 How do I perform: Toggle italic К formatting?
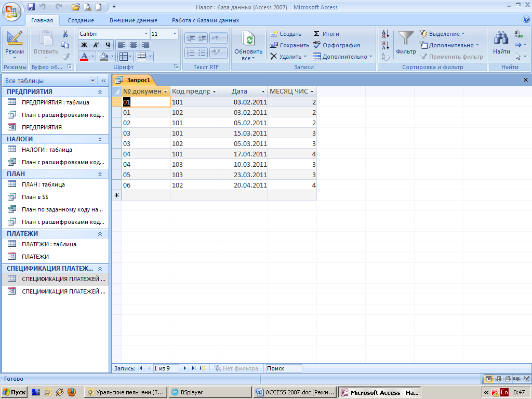pyautogui.click(x=96, y=45)
